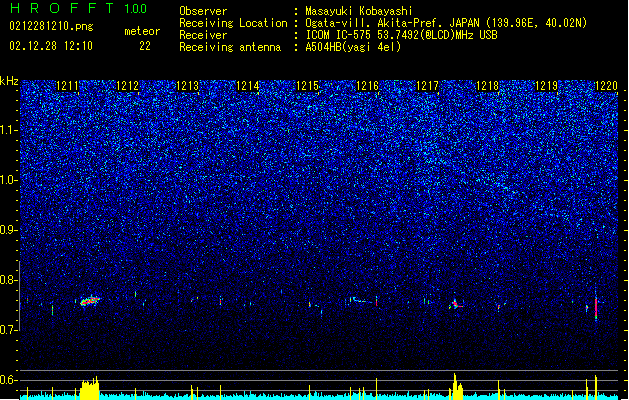Click the Receiver label
Image resolution: width=629 pixels, height=400 pixels.
coord(203,35)
